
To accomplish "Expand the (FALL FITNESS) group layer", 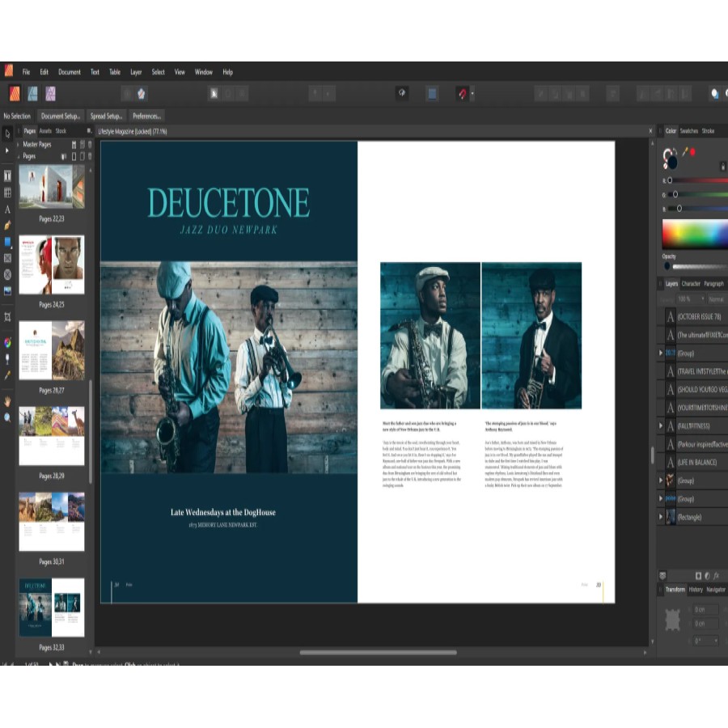I will 660,425.
